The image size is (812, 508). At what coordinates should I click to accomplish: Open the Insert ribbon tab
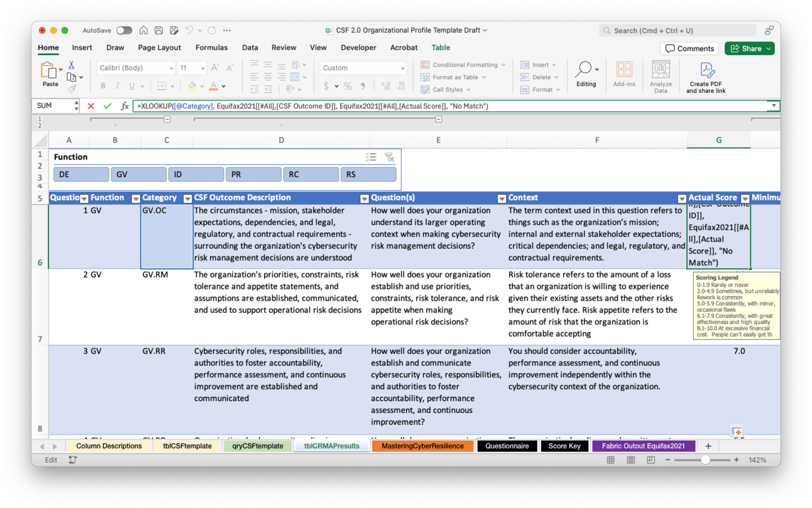82,48
